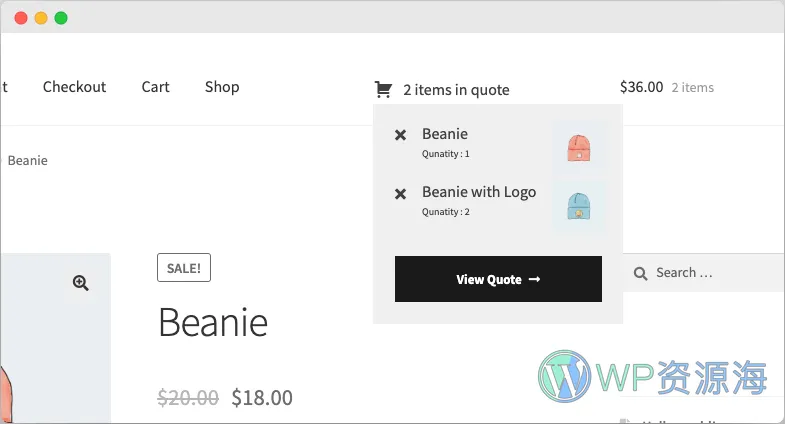Image resolution: width=785 pixels, height=424 pixels.
Task: Click the search magnifier icon
Action: 640,273
